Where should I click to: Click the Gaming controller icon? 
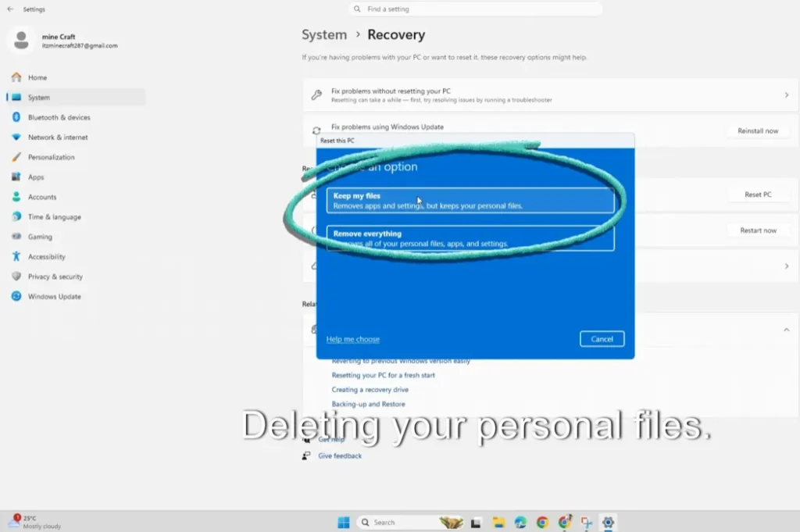pos(16,236)
